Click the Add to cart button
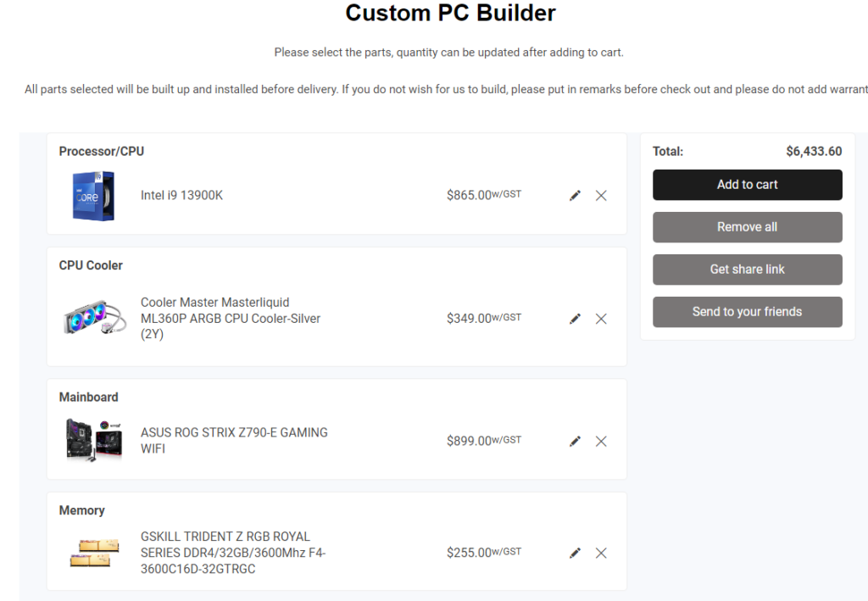Screen dimensions: 868x601 point(748,185)
